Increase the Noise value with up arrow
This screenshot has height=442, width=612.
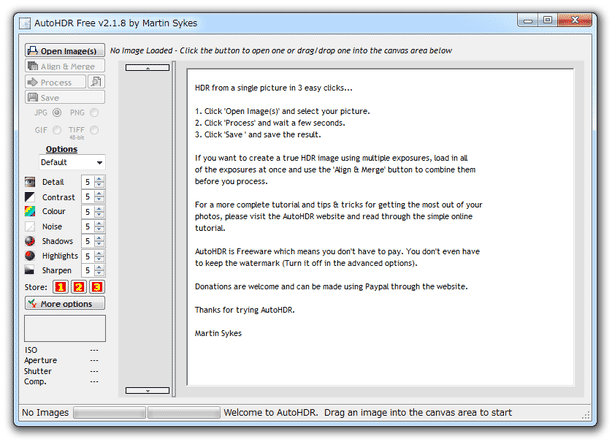click(x=100, y=223)
